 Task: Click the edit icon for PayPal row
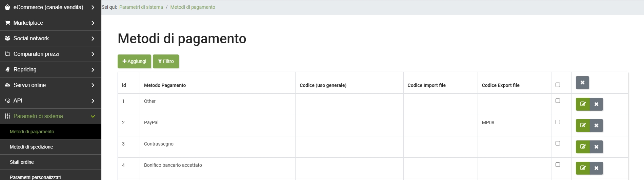(583, 126)
